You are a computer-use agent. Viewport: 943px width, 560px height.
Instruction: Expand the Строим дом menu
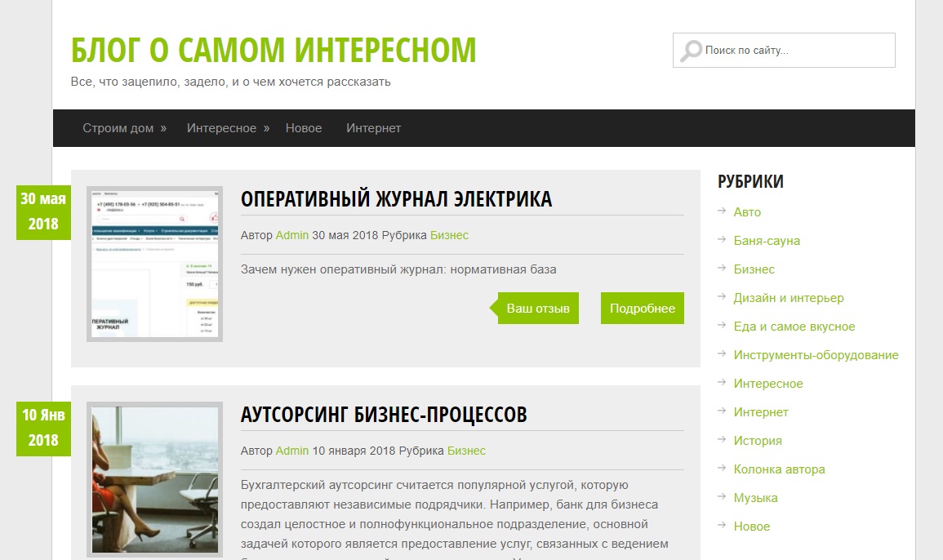pos(124,128)
